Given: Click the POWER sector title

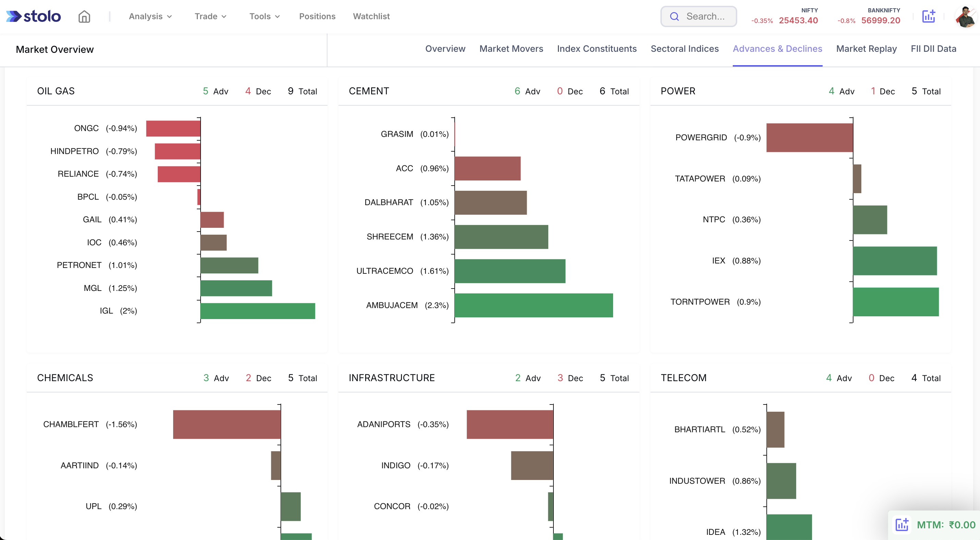Looking at the screenshot, I should (678, 91).
